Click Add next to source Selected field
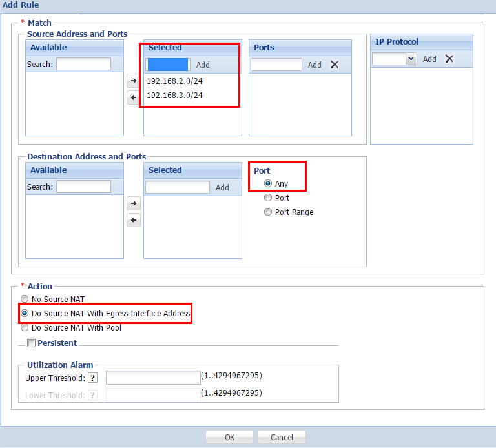 [x=203, y=65]
